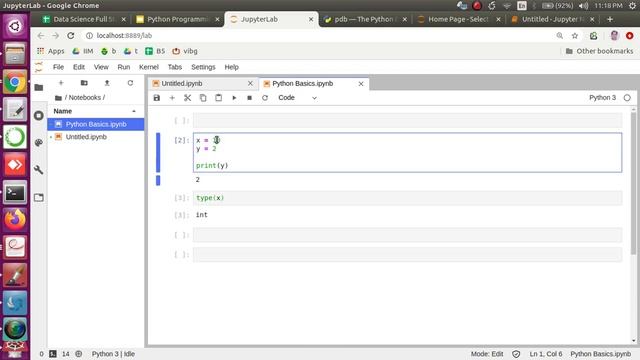Restart the kernel using the toolbar refresh icon

265,98
